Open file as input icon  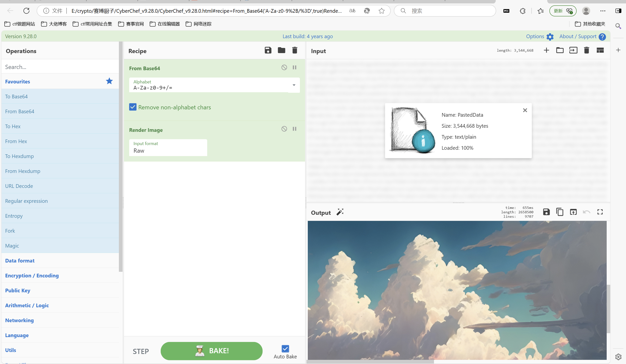[573, 50]
